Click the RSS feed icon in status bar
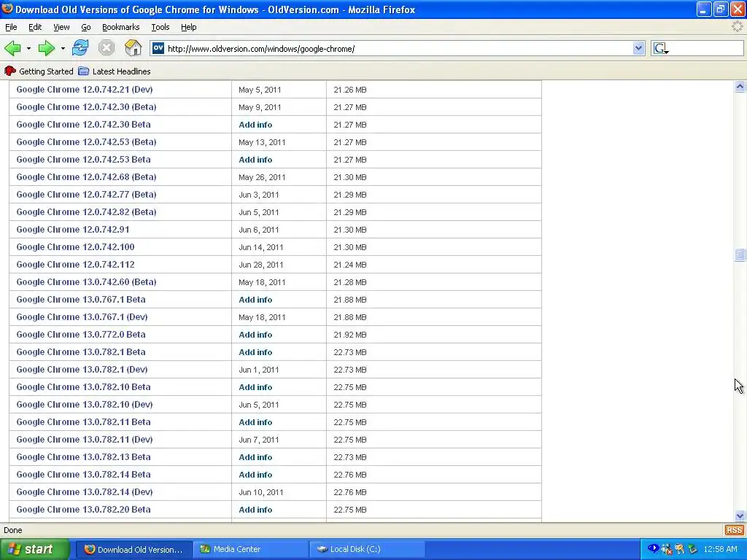This screenshot has width=747, height=560. tap(734, 530)
